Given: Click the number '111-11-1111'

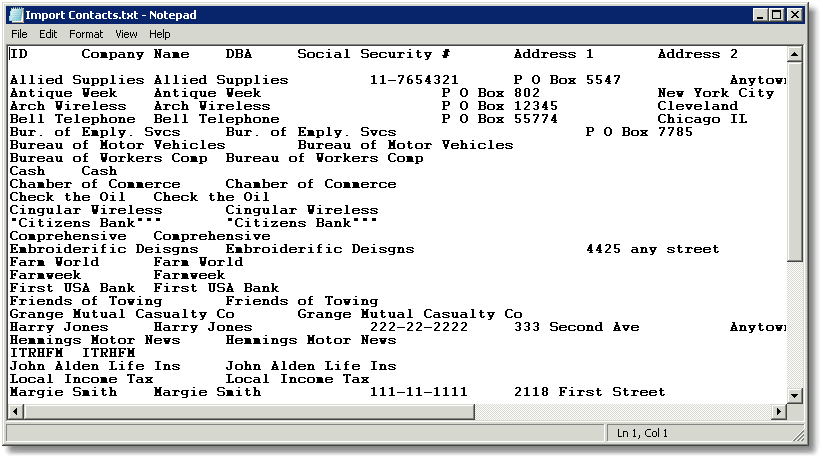Looking at the screenshot, I should pos(418,392).
